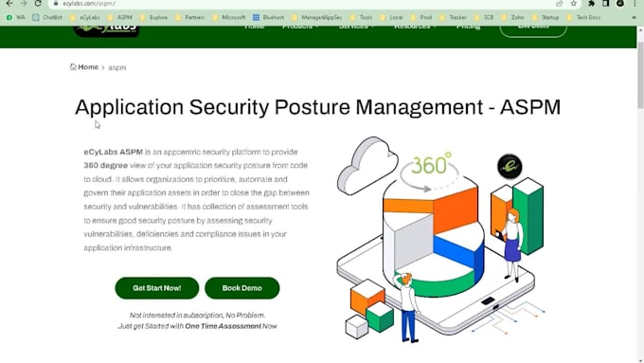644x363 pixels.
Task: Open the Tech Docs bookmarks folder
Action: [x=583, y=17]
